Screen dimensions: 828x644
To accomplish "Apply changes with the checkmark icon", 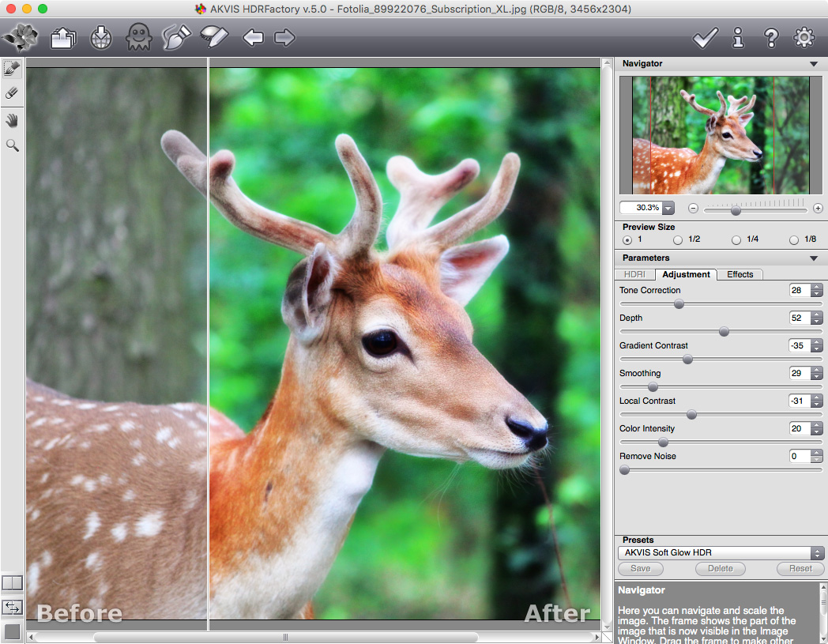I will 705,37.
